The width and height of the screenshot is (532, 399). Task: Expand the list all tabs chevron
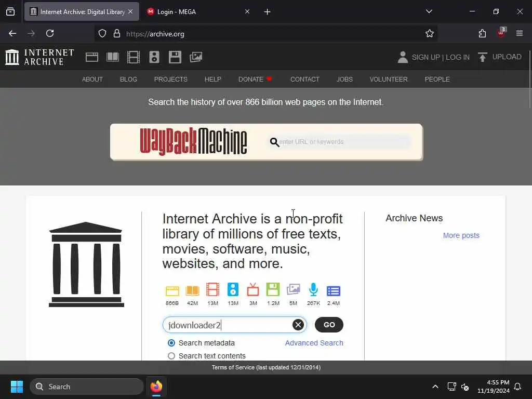(429, 11)
